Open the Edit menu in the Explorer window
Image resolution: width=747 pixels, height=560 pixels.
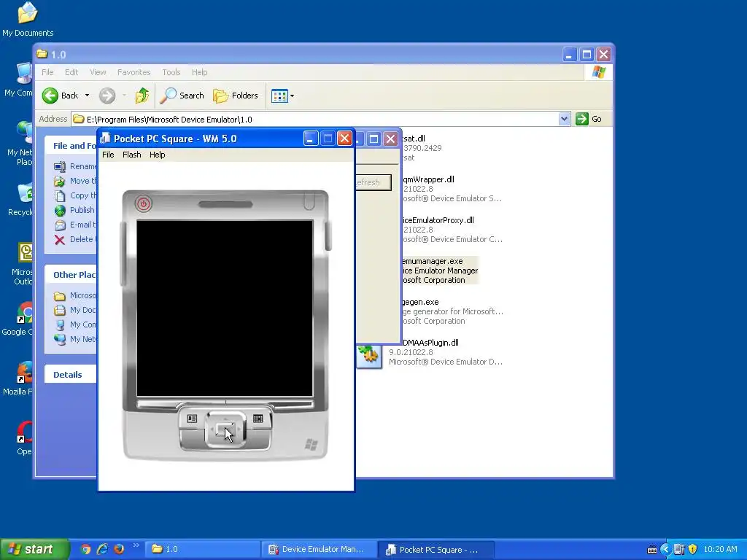[x=71, y=72]
